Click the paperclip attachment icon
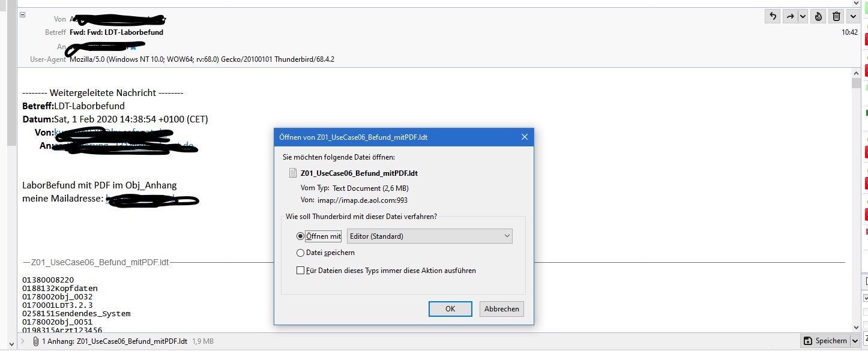Screen dimensions: 868x351 tap(36, 341)
